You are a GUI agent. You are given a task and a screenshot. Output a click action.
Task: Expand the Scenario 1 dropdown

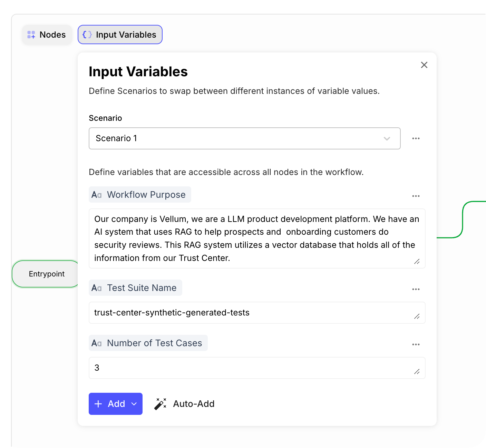tap(387, 138)
